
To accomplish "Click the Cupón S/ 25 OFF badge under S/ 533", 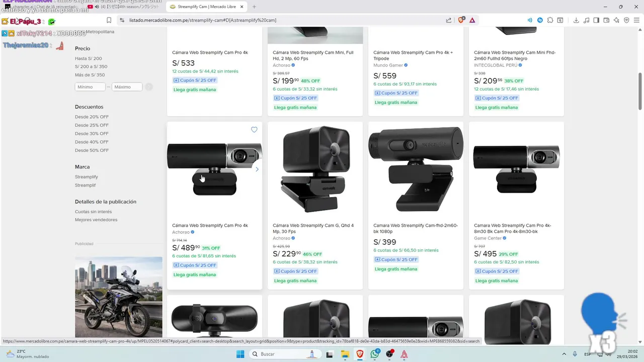I will click(x=195, y=80).
